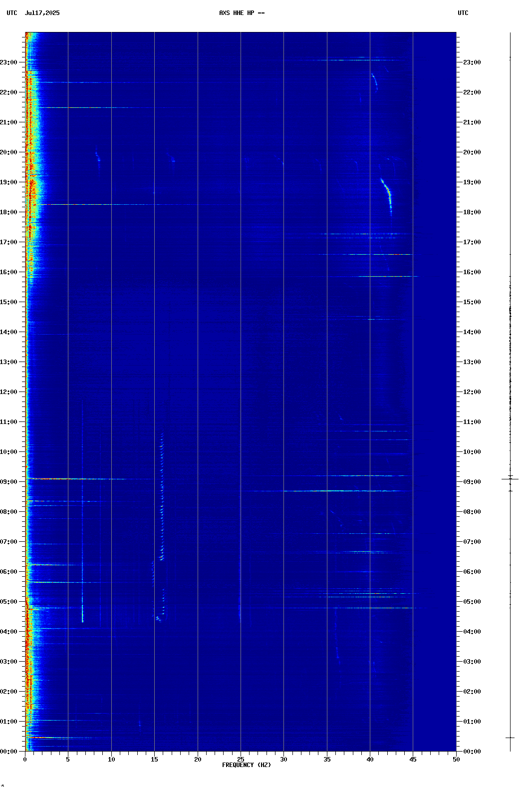Image resolution: width=532 pixels, height=791 pixels.
Task: Select the 03:00 label on the right axis
Action: click(x=472, y=662)
